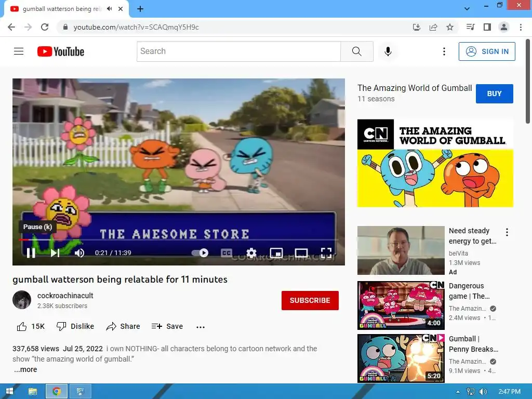Open options menu for belVita ad
The width and height of the screenshot is (532, 399).
click(507, 232)
